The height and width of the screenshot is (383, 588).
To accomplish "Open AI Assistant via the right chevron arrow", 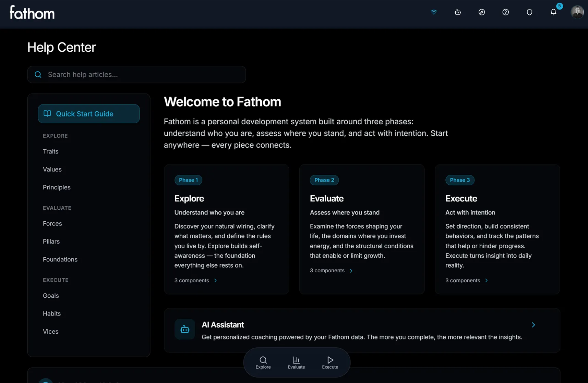I will click(533, 325).
